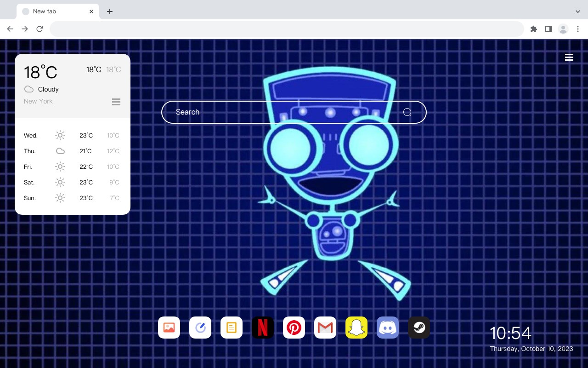The width and height of the screenshot is (588, 368).
Task: Select the Sun. forecast row
Action: [x=72, y=198]
